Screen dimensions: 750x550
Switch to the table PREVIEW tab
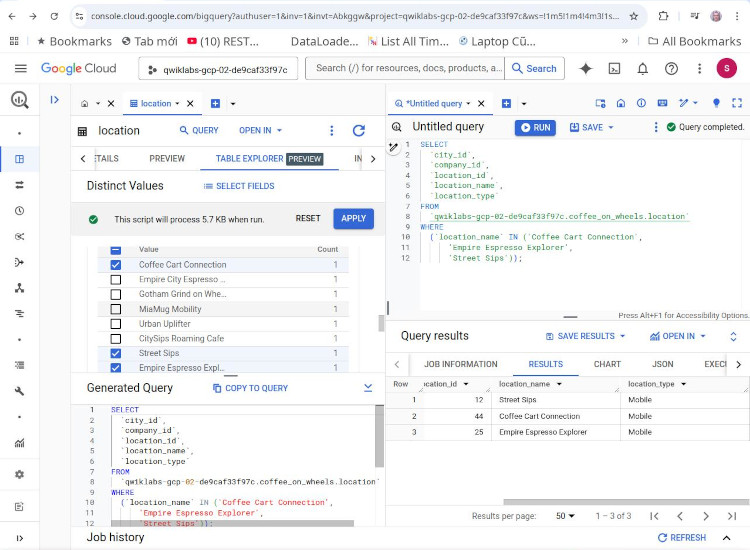[x=167, y=158]
